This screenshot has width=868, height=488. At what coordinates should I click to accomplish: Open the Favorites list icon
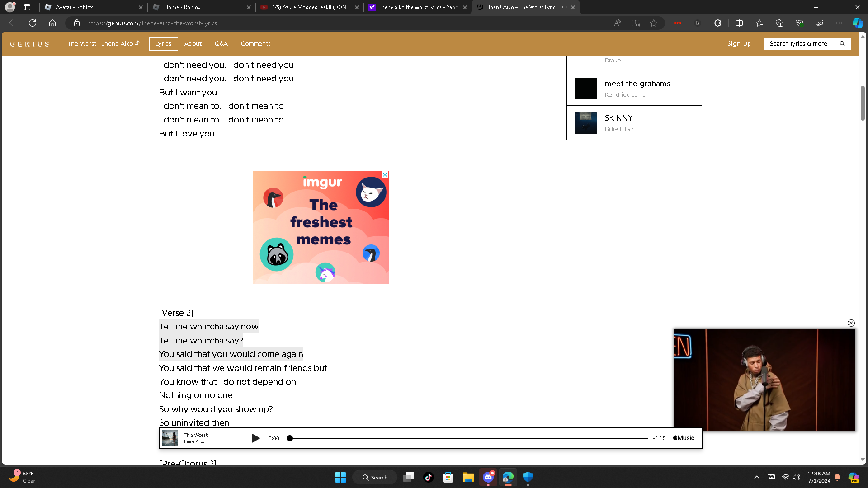tap(759, 23)
